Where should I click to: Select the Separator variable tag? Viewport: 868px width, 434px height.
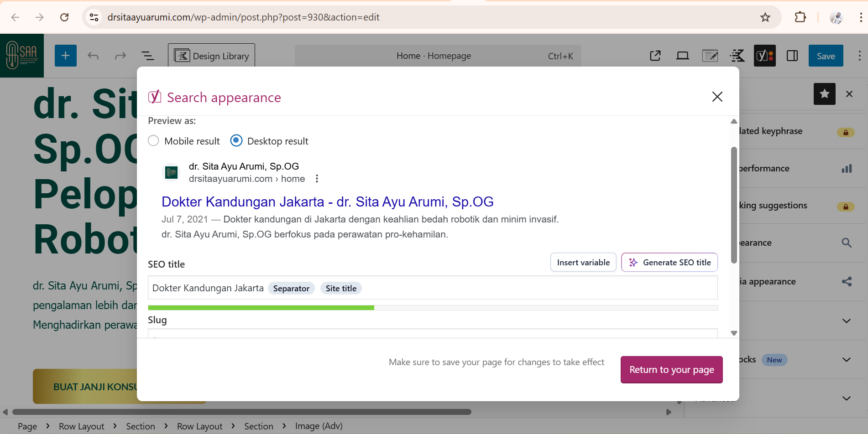(291, 288)
